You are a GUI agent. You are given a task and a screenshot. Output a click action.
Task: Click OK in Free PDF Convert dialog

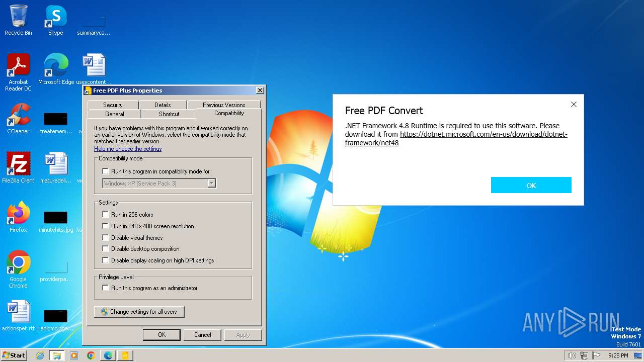tap(531, 185)
